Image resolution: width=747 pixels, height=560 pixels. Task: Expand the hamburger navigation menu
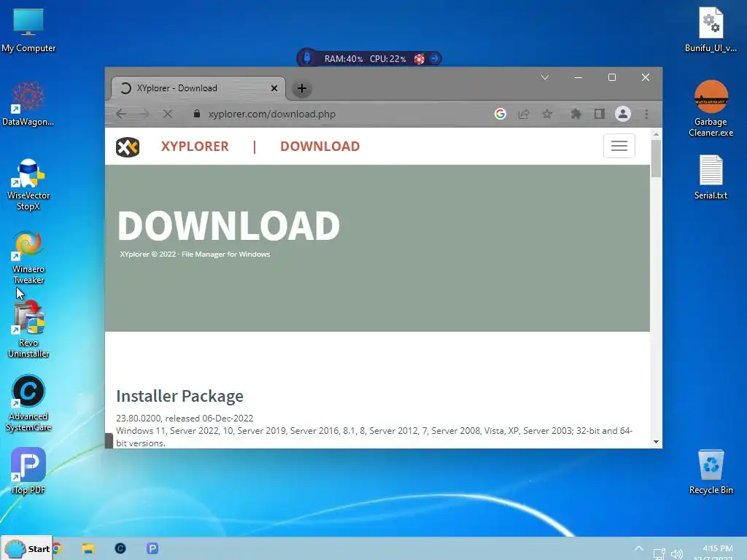[619, 146]
